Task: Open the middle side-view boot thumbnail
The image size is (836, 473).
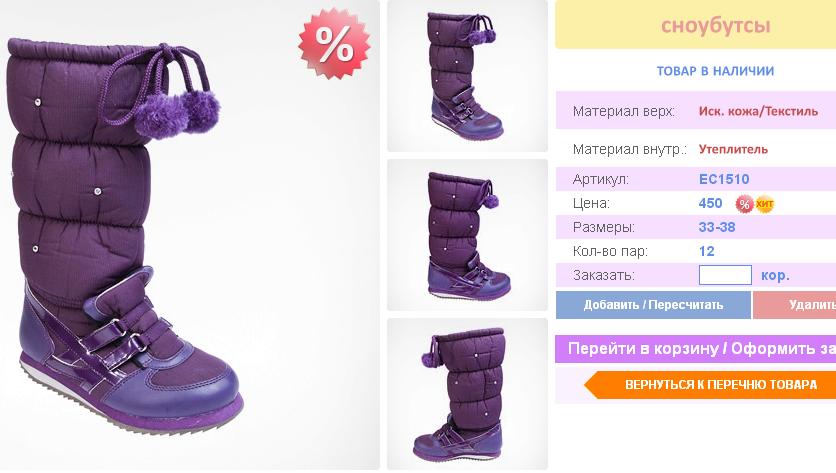Action: [x=467, y=235]
